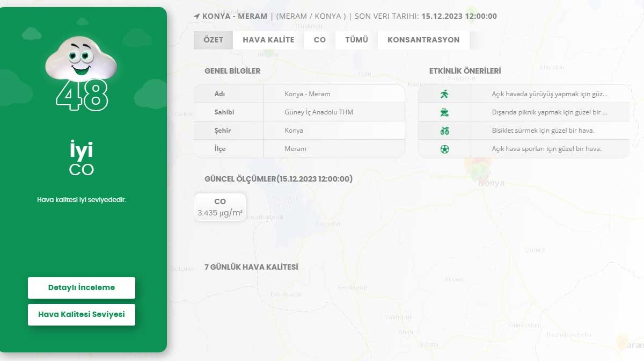Click the CO current measurement card

click(x=220, y=207)
